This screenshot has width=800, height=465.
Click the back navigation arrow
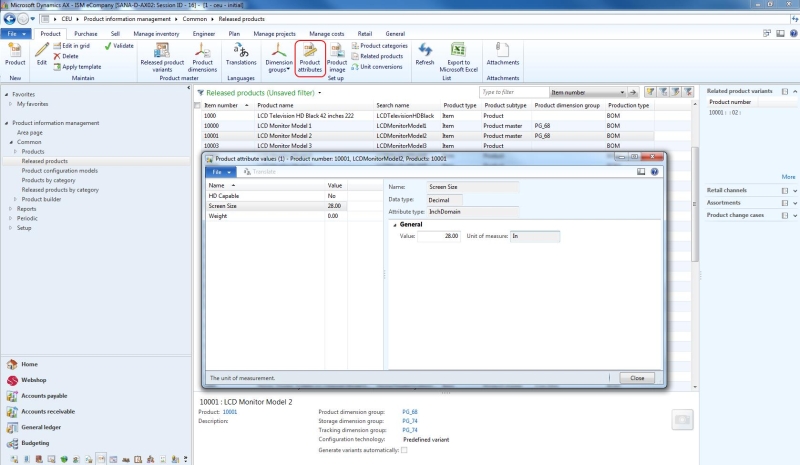tap(10, 19)
